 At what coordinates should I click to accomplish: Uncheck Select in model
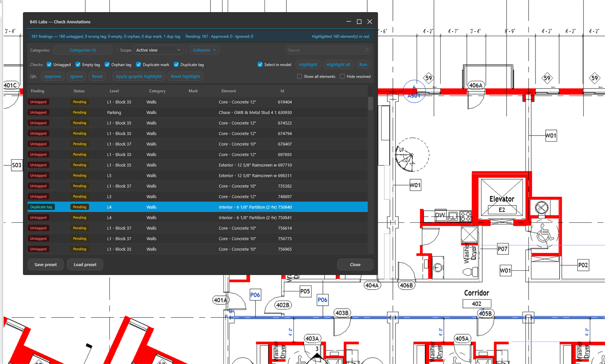pyautogui.click(x=260, y=64)
